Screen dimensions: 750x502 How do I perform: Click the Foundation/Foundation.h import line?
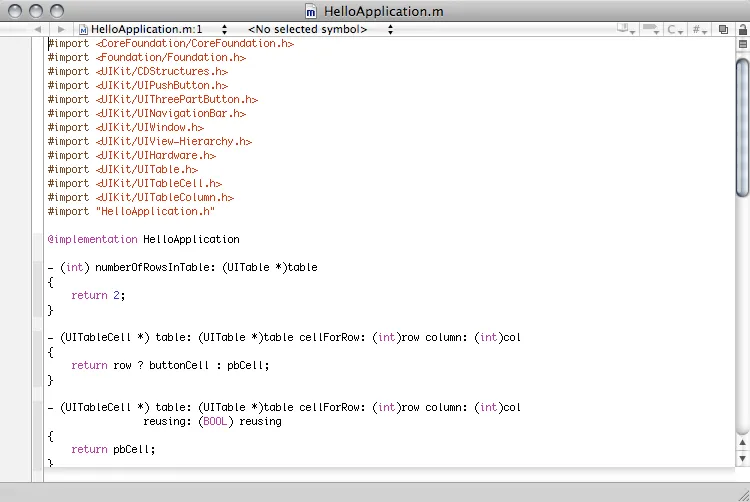(x=147, y=57)
